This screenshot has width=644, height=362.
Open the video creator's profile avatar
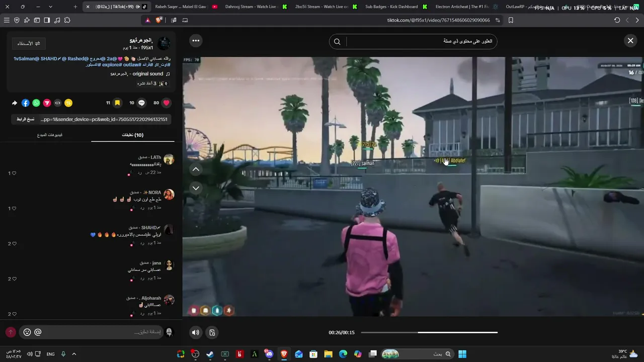[x=164, y=43]
